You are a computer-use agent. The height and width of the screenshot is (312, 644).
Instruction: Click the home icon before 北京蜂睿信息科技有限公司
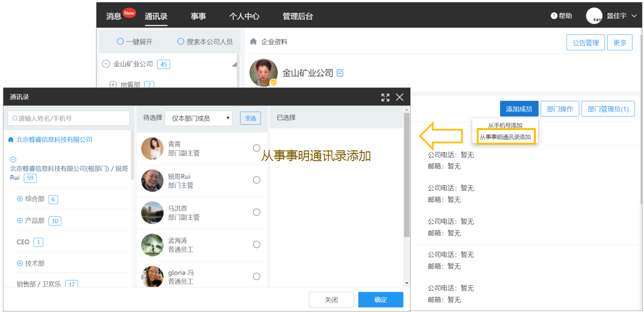(11, 140)
